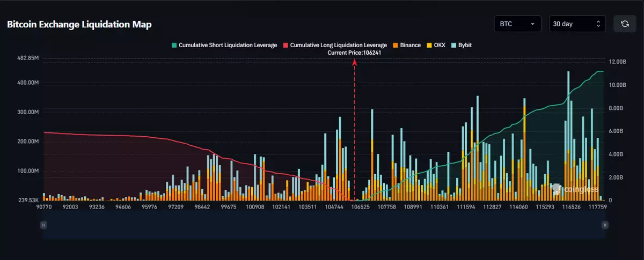Viewport: 644px width, 260px height.
Task: Hide the OKX series via legend
Action: [x=436, y=46]
